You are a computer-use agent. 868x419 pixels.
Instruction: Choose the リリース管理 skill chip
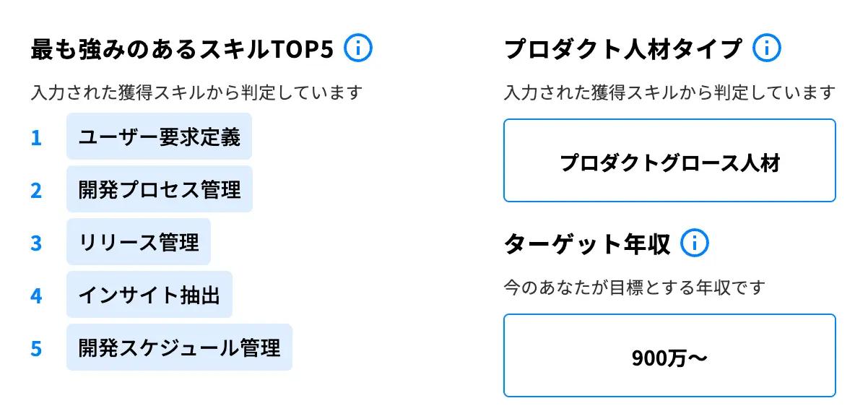click(139, 242)
